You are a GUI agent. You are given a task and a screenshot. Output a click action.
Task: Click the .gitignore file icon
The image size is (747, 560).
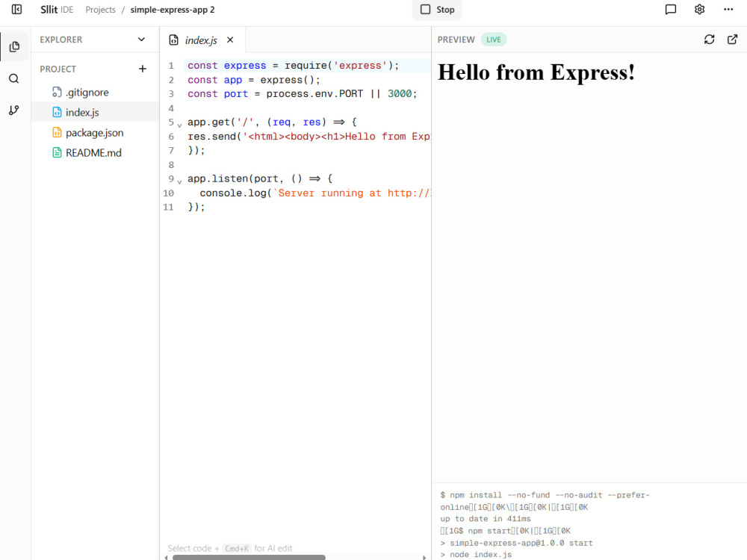click(57, 92)
